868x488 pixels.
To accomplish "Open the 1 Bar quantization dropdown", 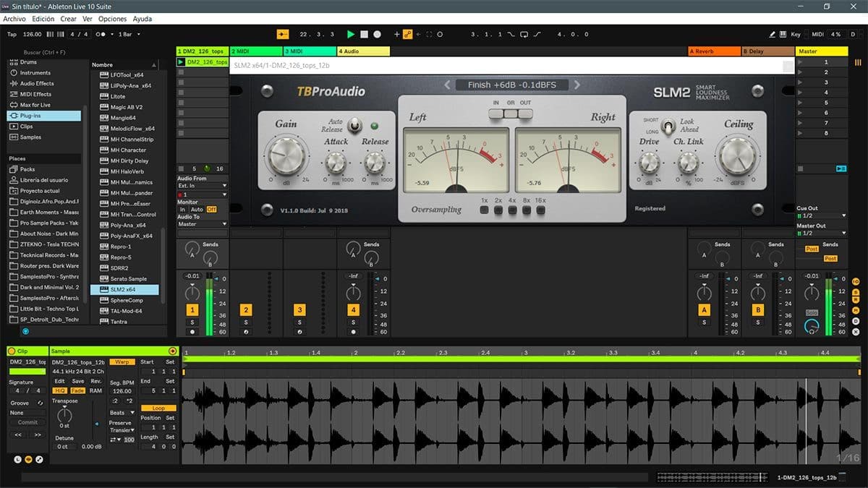I will 129,34.
